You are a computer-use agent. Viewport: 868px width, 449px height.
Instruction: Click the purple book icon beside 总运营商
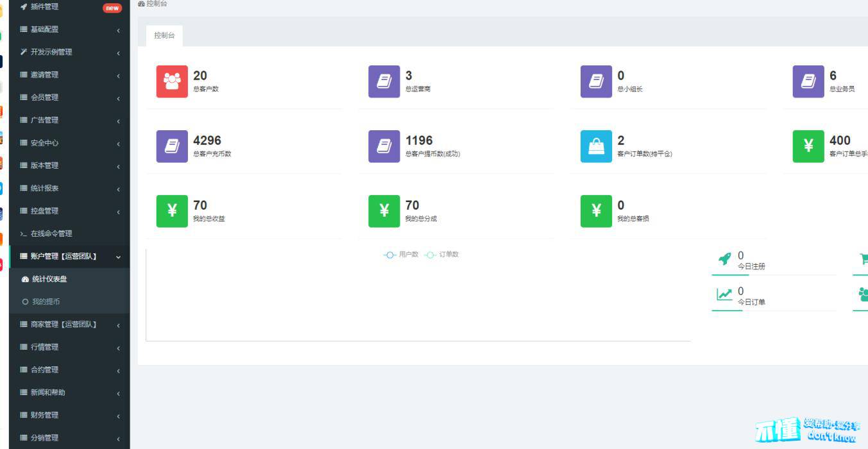[x=384, y=81]
